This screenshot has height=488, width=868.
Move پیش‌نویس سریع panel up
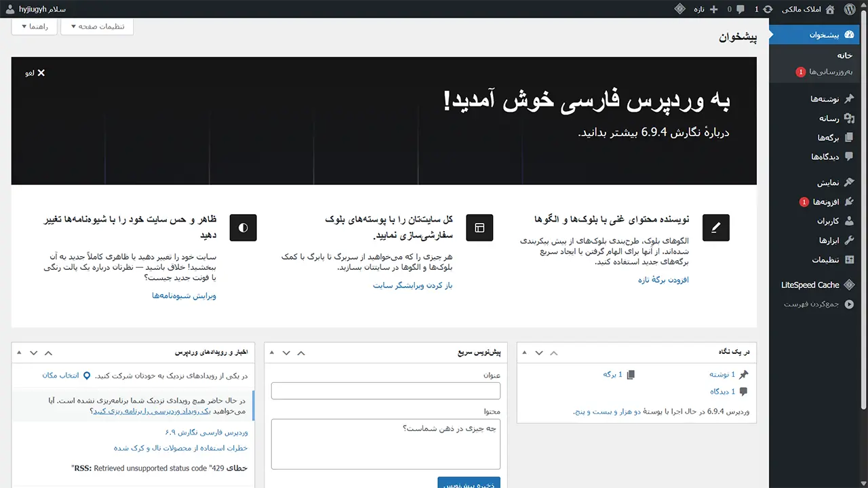tap(301, 352)
